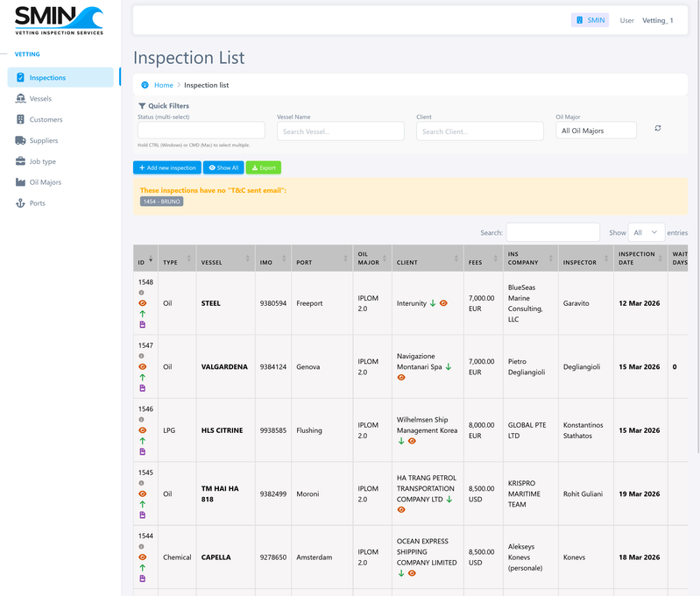The image size is (700, 596).
Task: Sort table by PORT column
Action: click(x=322, y=259)
